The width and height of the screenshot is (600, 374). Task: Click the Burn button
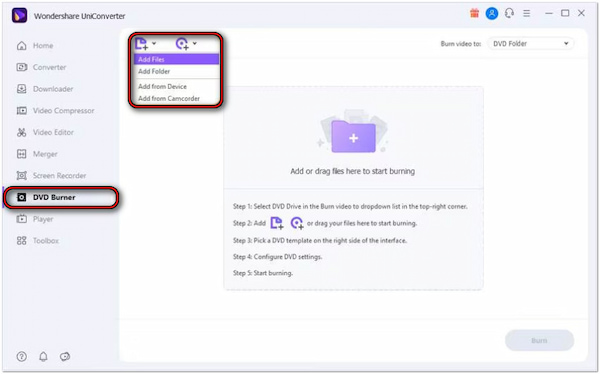coord(539,340)
